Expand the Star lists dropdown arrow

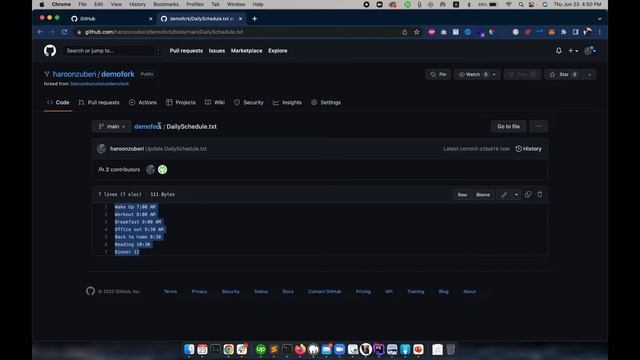point(589,74)
